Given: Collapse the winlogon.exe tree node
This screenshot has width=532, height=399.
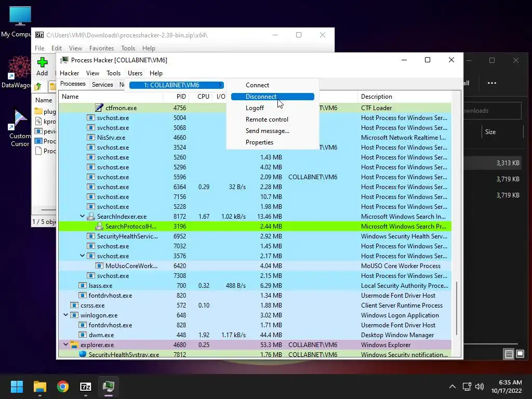Looking at the screenshot, I should click(x=66, y=315).
